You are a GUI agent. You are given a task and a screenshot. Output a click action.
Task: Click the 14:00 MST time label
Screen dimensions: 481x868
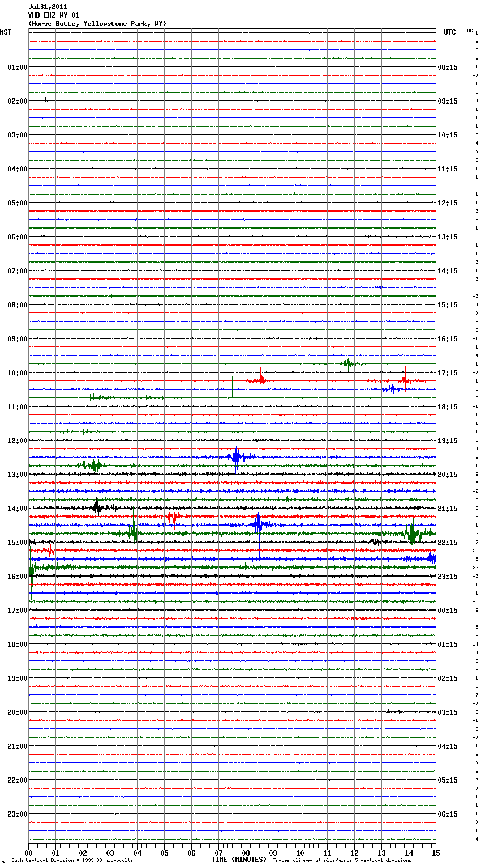tap(17, 509)
